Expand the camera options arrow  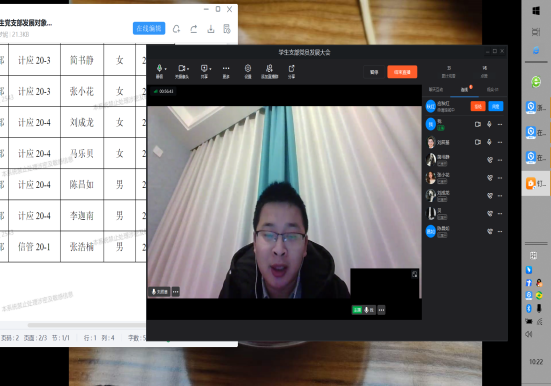pyautogui.click(x=188, y=69)
